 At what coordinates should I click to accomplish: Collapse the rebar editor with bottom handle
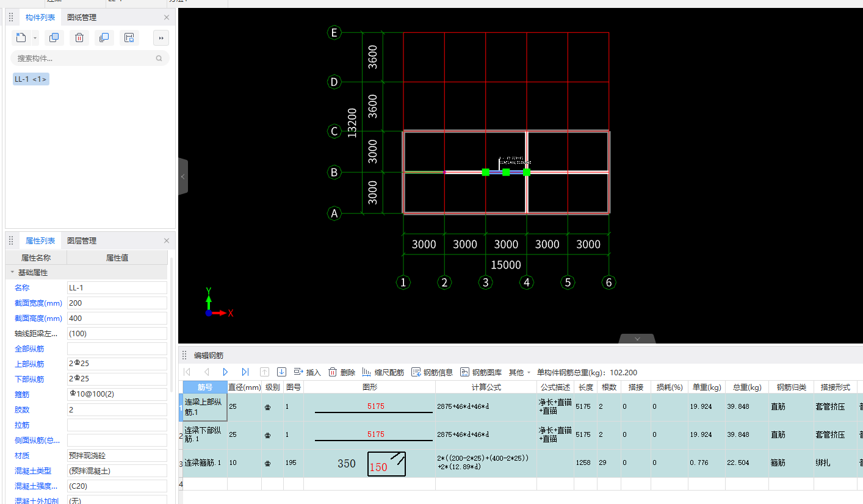[x=637, y=339]
